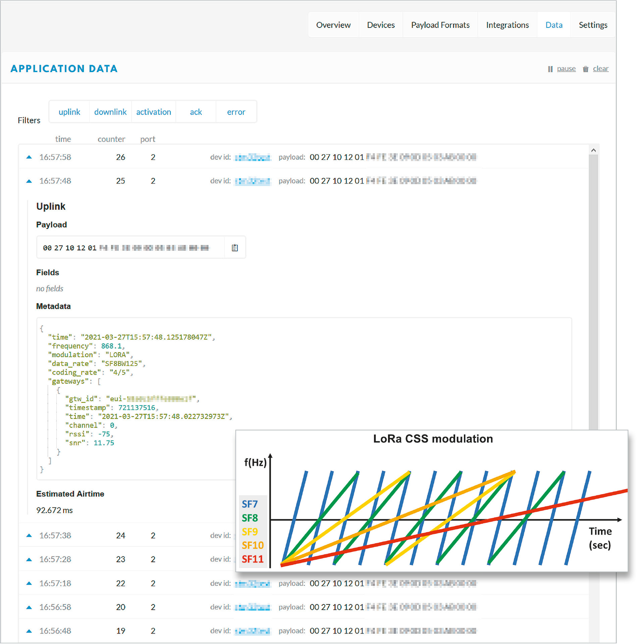The width and height of the screenshot is (644, 644).
Task: Toggle the uplink filter
Action: click(69, 112)
